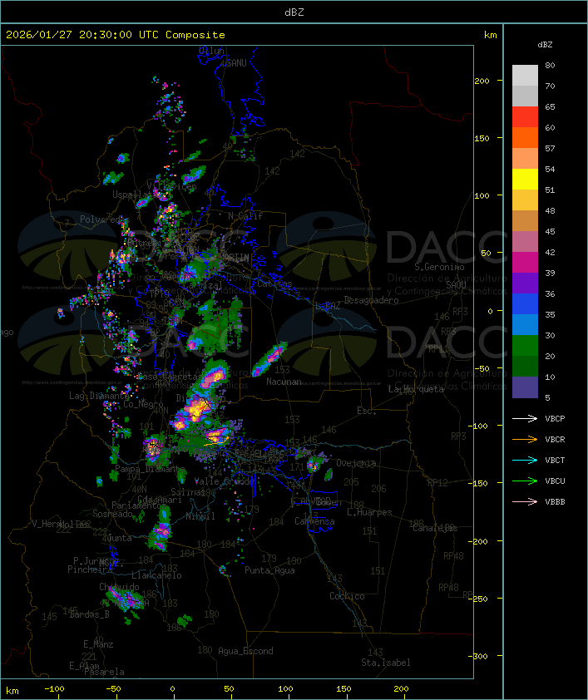588x700 pixels.
Task: Click the Co_Negro place label
Action: (143, 404)
